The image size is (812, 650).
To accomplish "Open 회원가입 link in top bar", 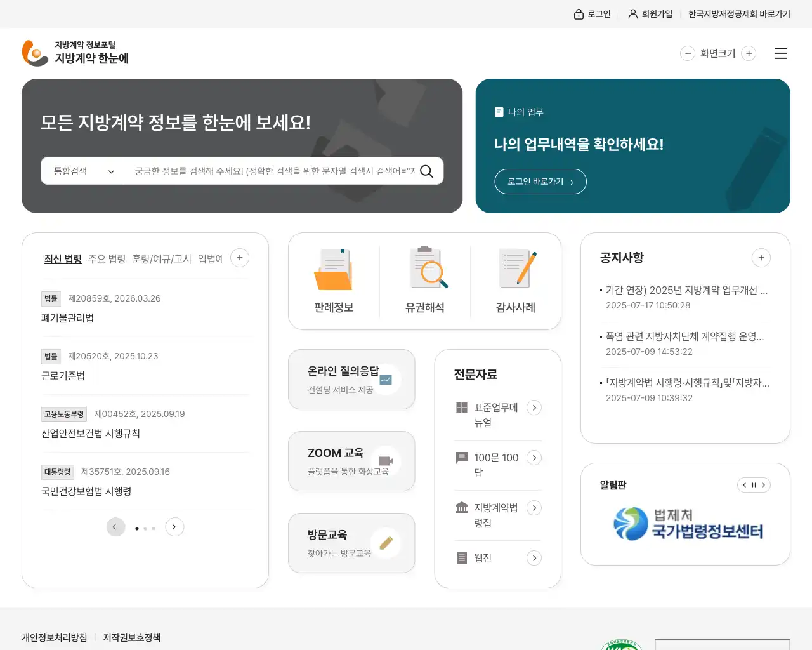I will (x=650, y=14).
